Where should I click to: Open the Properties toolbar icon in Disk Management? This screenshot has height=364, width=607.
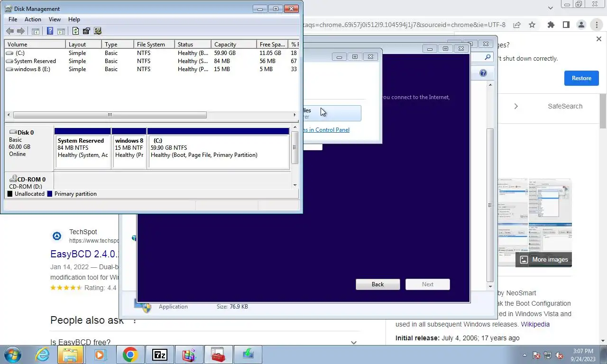pos(86,31)
